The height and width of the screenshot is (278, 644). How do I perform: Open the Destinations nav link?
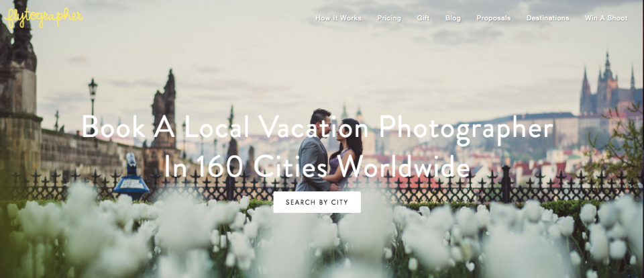point(547,18)
